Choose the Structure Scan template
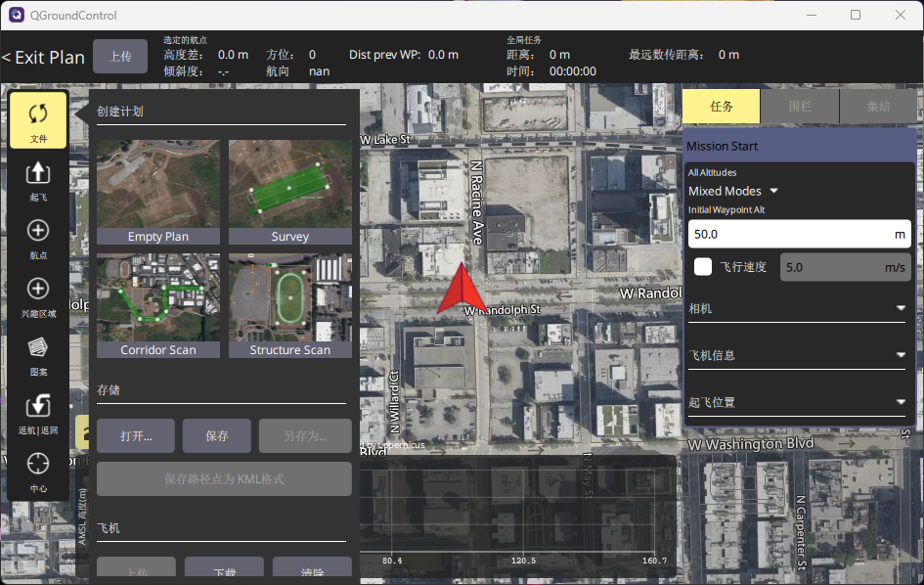 (290, 305)
